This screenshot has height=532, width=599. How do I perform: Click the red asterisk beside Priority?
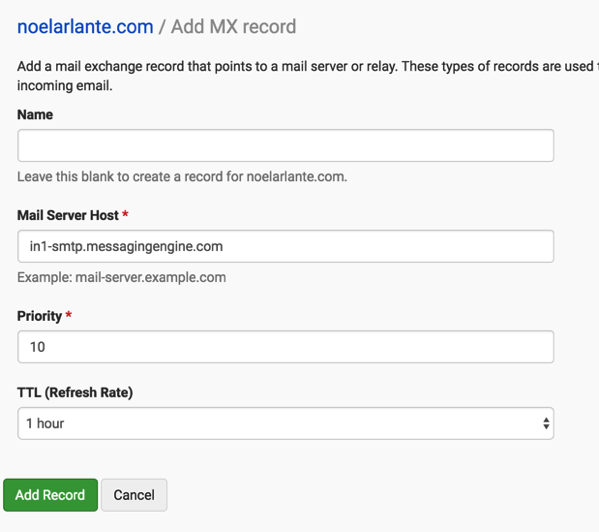click(68, 315)
